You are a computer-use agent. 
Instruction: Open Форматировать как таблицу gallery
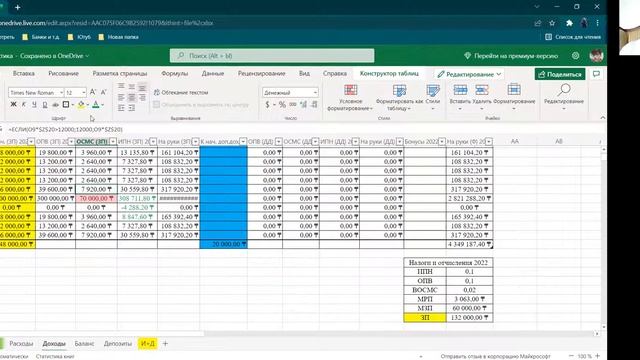tap(399, 98)
